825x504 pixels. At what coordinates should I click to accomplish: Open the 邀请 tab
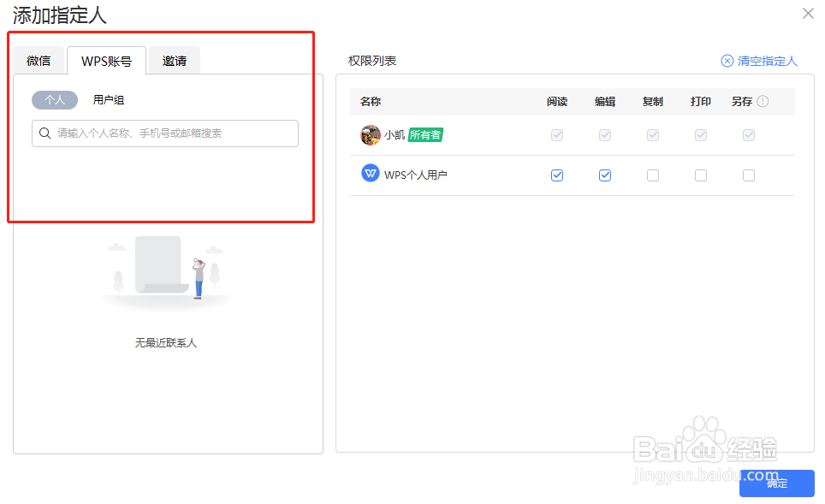click(x=174, y=60)
